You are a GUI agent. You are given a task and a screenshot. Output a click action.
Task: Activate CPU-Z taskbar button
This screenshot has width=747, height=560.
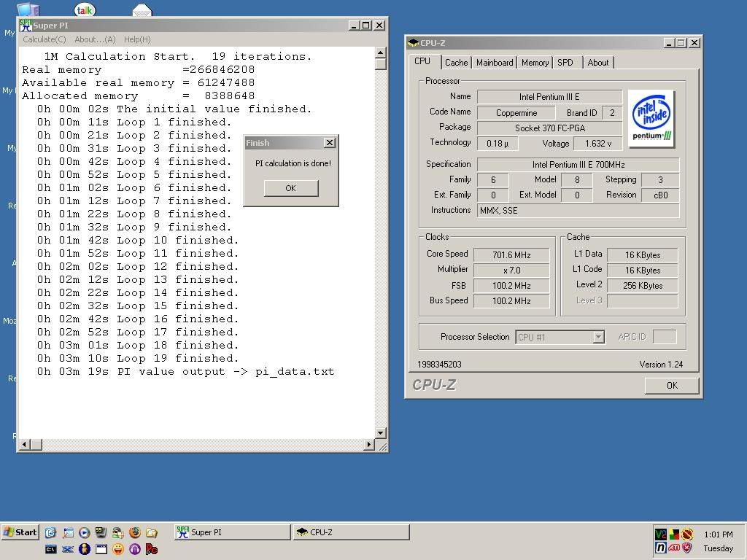coord(351,532)
